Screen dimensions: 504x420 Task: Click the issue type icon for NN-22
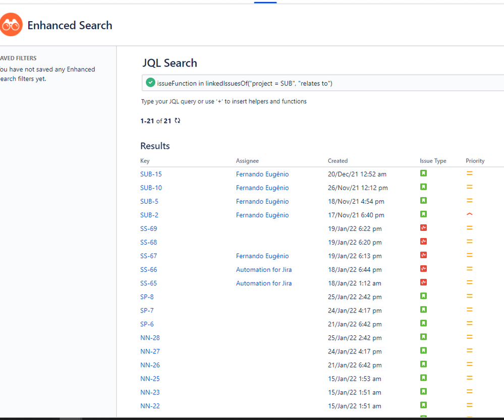[423, 405]
